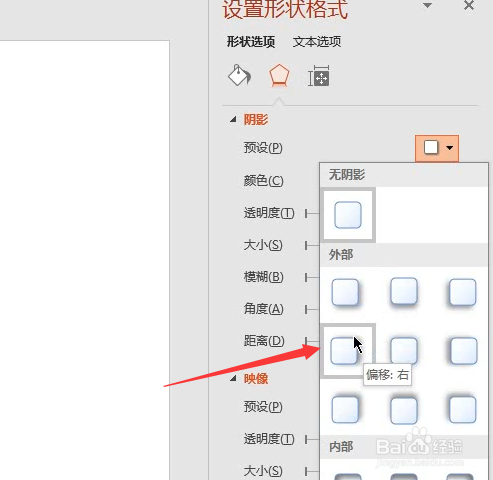This screenshot has width=493, height=480.
Task: Open the Fill & Line paint bucket tab
Action: tap(239, 75)
